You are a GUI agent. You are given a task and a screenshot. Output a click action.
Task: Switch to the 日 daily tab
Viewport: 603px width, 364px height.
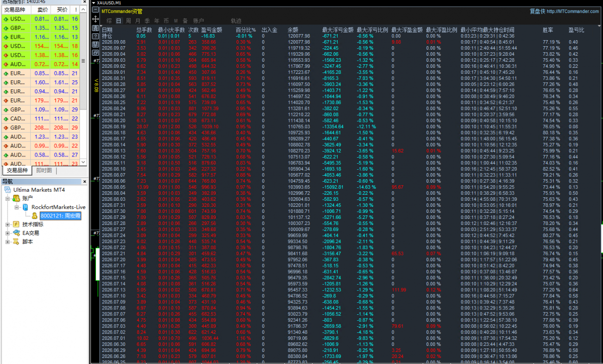tap(119, 21)
